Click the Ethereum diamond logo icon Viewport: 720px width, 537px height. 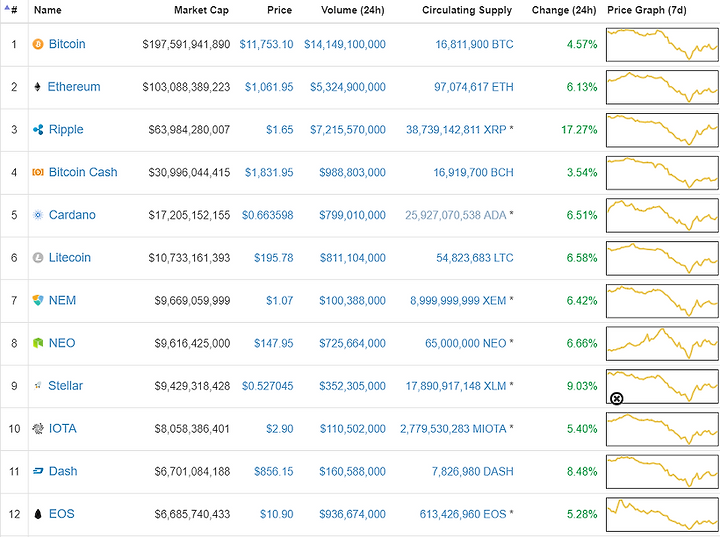[x=38, y=87]
